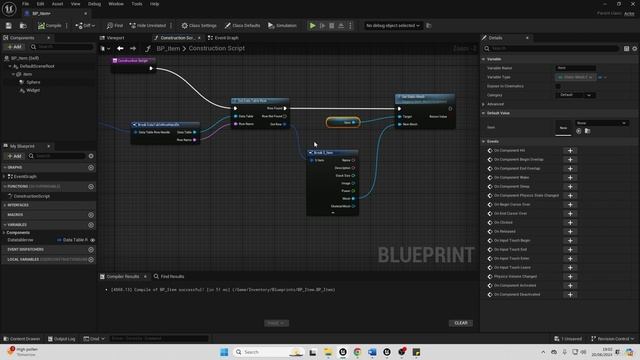Add a new macro with plus icon
640x360 pixels.
pos(91,215)
